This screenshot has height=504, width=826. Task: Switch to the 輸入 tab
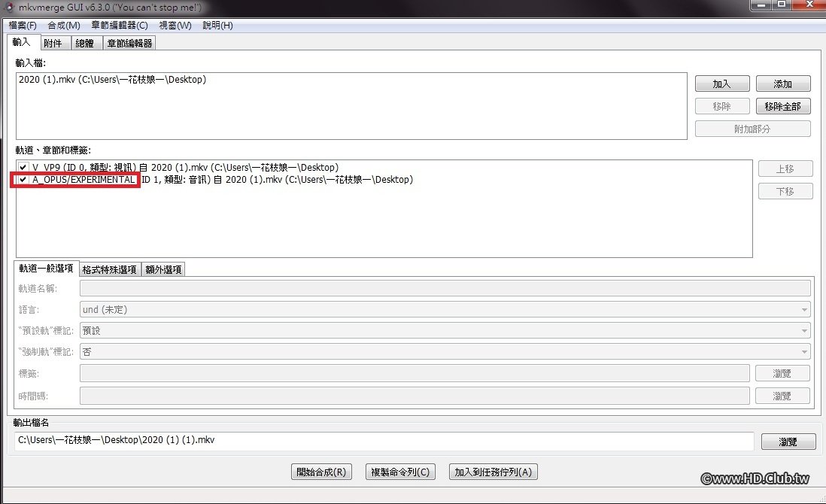point(22,42)
